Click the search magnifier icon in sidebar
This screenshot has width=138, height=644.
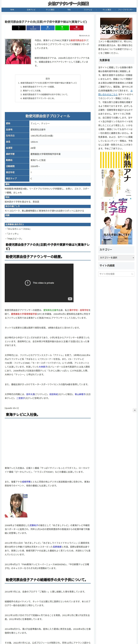click(132, 274)
